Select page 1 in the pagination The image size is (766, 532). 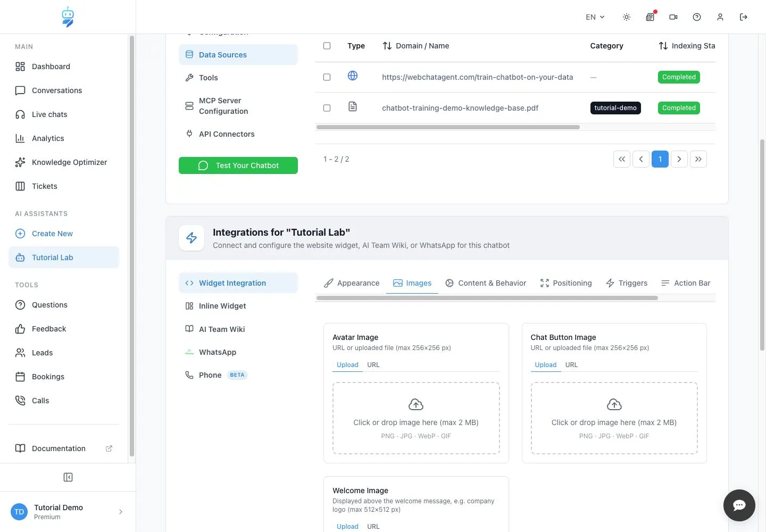[x=660, y=159]
